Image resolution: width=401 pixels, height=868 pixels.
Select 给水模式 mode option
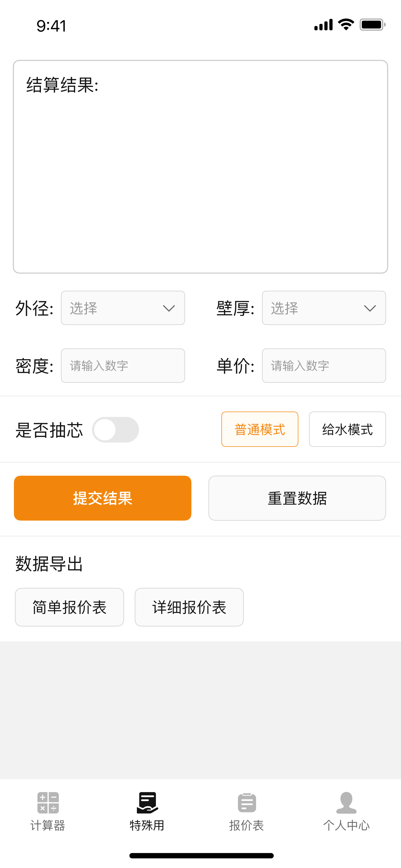(x=347, y=429)
